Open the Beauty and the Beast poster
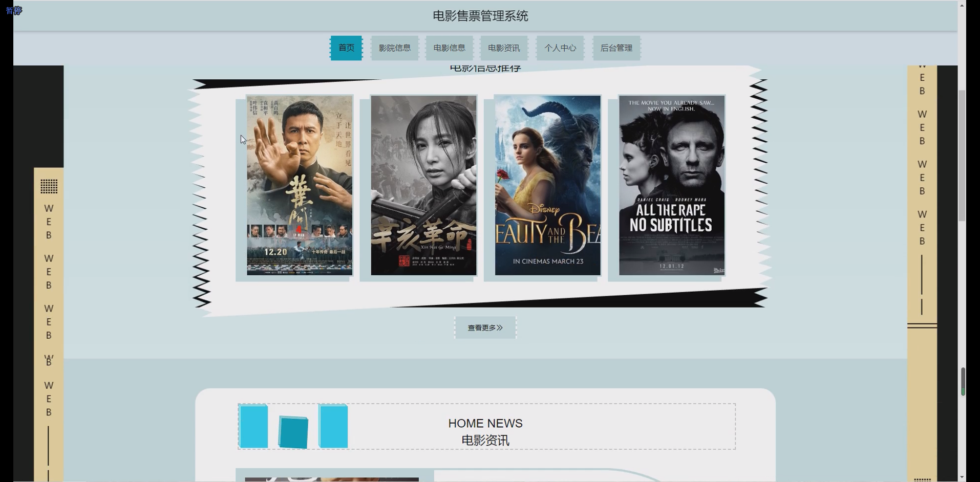980x482 pixels. pos(548,185)
